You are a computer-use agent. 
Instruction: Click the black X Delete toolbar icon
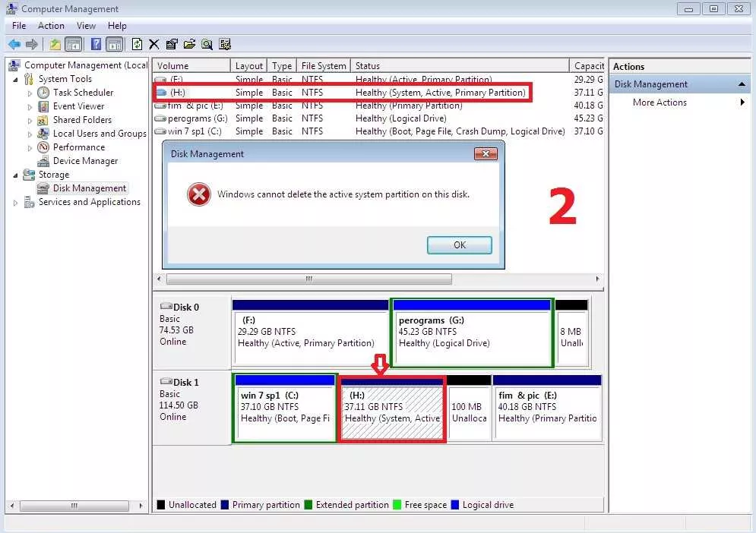pos(153,45)
